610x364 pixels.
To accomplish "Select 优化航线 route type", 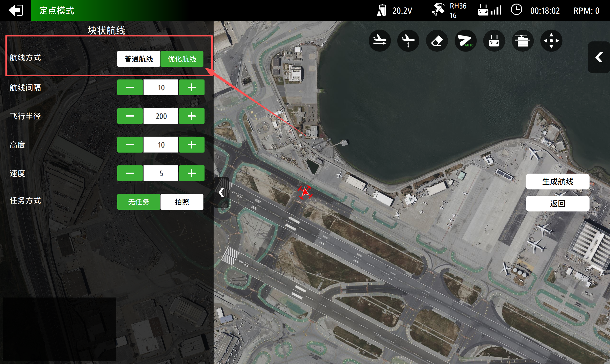I will click(182, 59).
